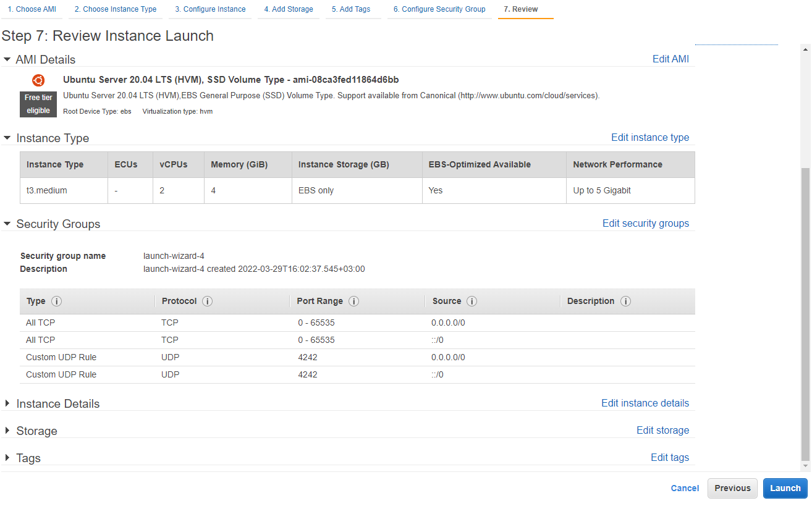The image size is (812, 506).
Task: Click info icon next to Type column
Action: 57,301
